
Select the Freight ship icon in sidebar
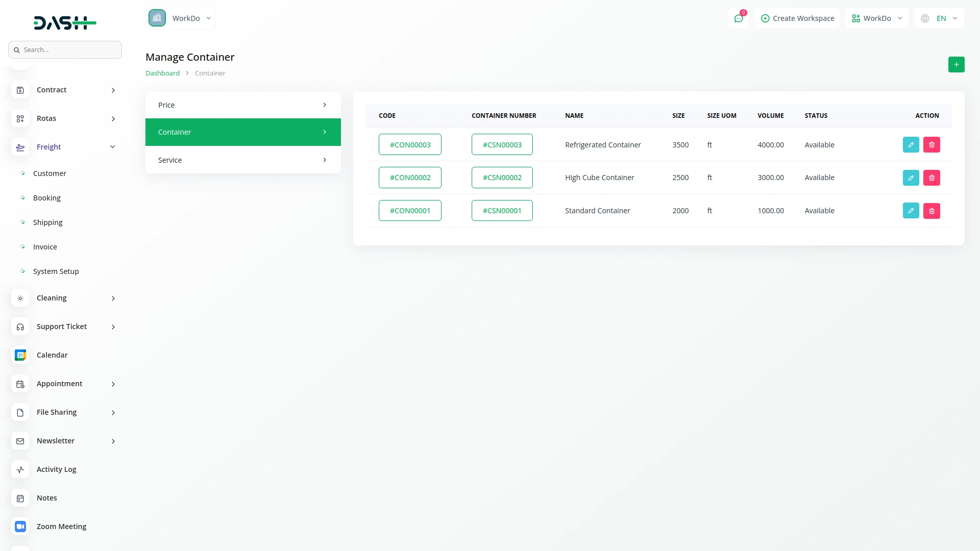point(20,147)
